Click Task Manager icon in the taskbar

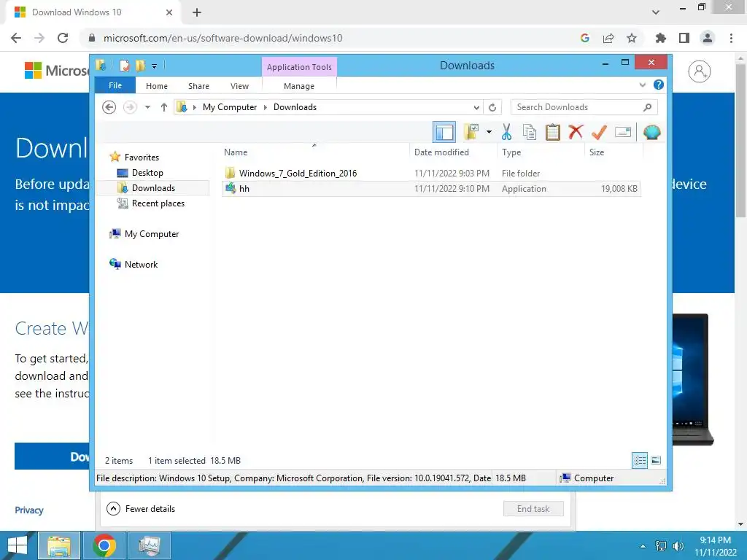tap(150, 545)
